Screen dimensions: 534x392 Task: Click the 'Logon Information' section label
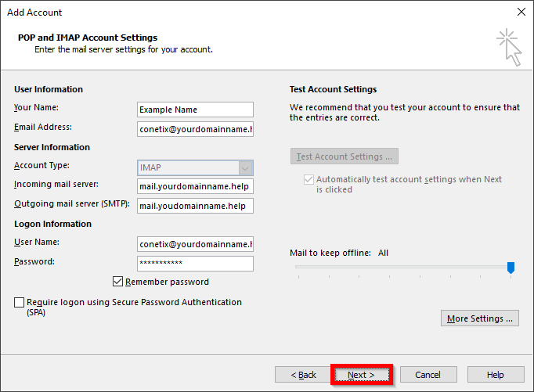click(x=52, y=224)
